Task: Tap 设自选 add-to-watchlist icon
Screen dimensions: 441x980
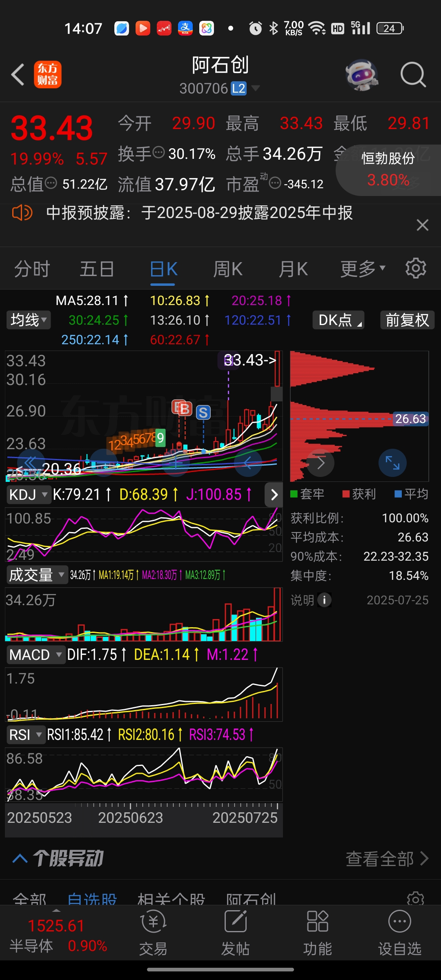Action: tap(399, 933)
